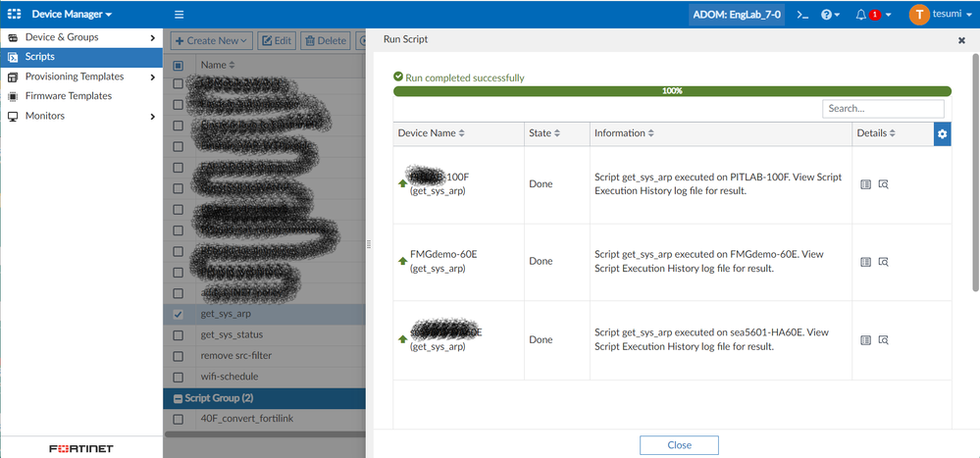980x458 pixels.
Task: Click the green success checkmark icon
Action: 398,76
